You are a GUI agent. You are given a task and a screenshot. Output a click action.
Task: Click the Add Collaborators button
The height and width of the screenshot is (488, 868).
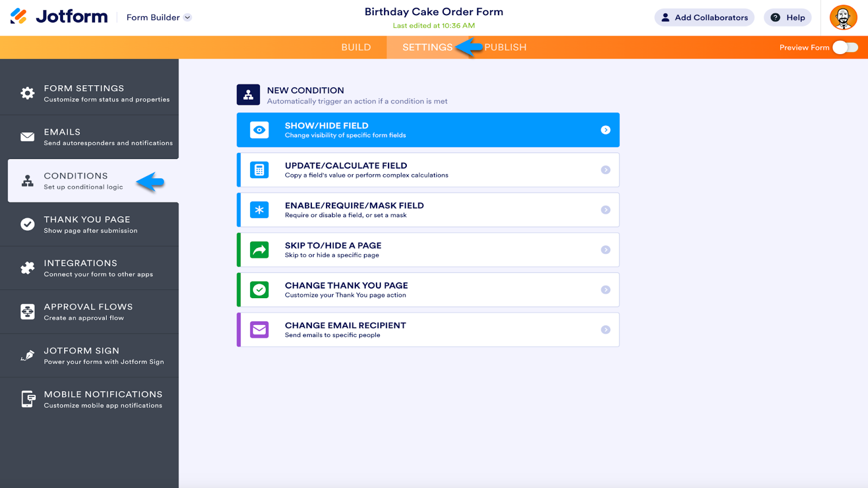tap(704, 17)
